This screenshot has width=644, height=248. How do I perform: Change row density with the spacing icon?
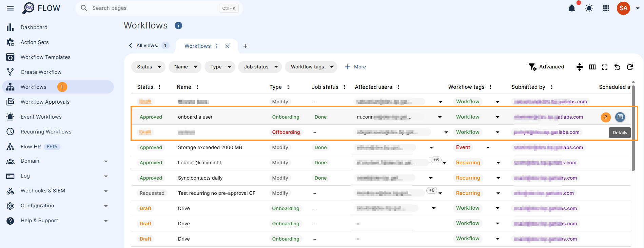[x=580, y=67]
